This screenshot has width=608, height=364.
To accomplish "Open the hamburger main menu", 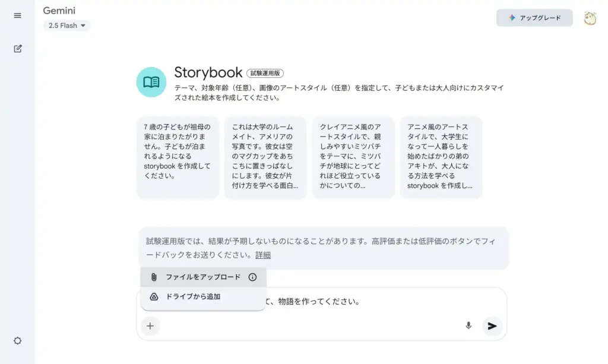I will 17,15.
